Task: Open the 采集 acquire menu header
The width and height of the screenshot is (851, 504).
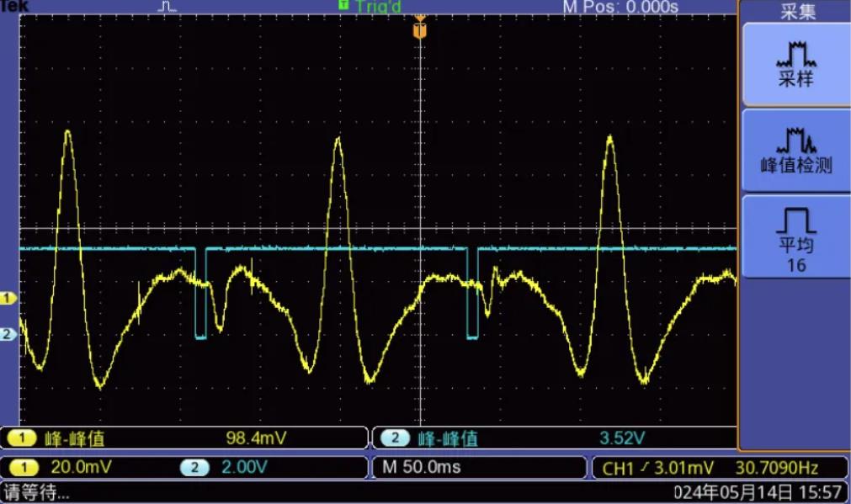Action: pos(795,10)
